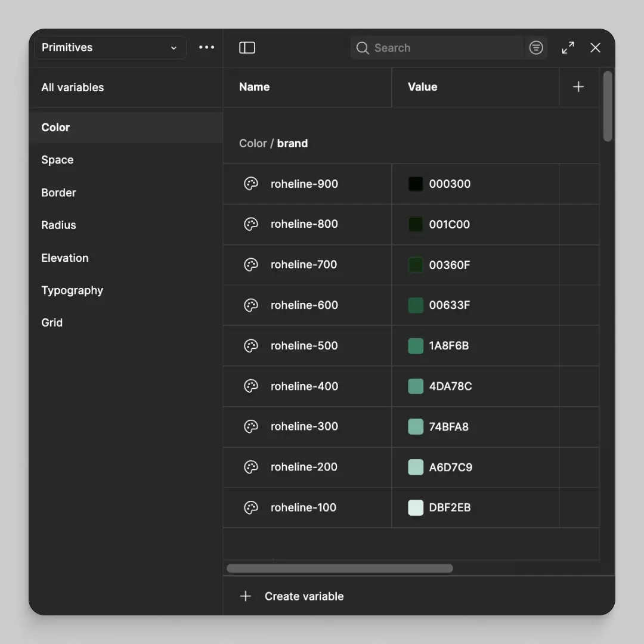This screenshot has height=644, width=644.
Task: Click the search filter icon
Action: coord(536,48)
